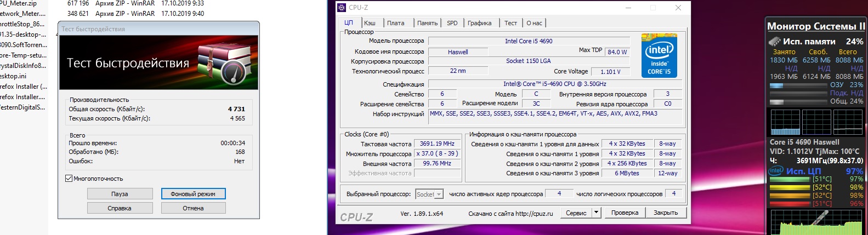Open the Память tab in CPU-Z
Viewport: 868px width, 235px height.
(427, 23)
